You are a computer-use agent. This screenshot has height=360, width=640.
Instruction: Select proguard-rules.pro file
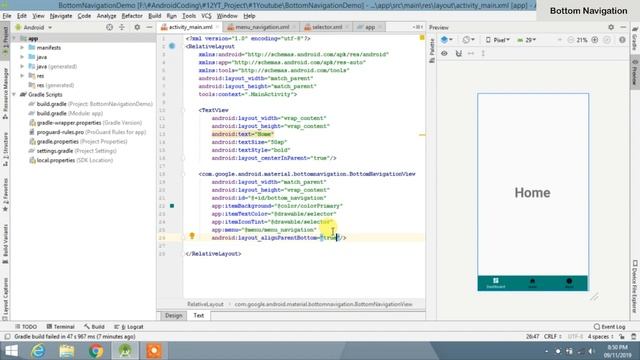87,132
